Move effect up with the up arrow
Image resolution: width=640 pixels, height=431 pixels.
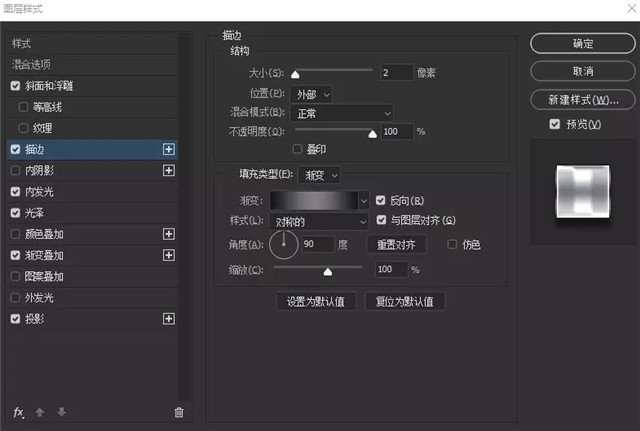(x=40, y=412)
